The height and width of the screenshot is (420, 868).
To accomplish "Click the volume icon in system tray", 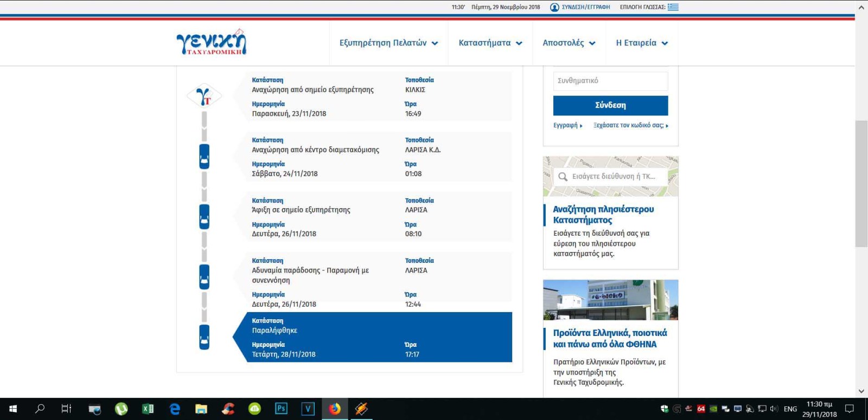I will 774,409.
